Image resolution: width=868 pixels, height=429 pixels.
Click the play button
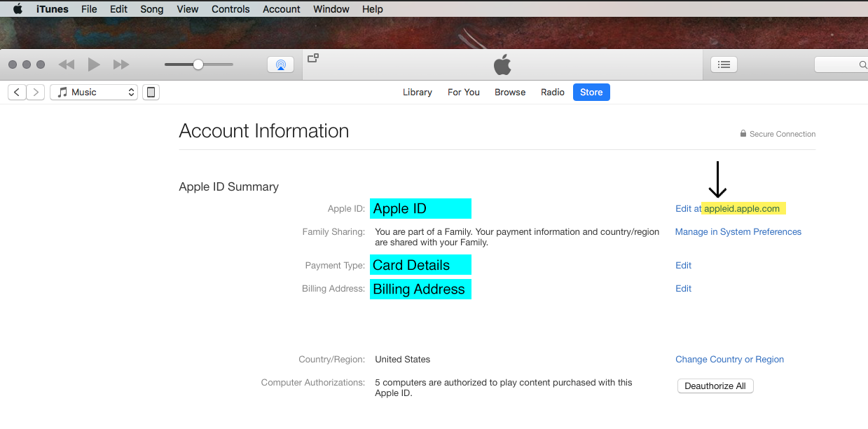coord(94,64)
